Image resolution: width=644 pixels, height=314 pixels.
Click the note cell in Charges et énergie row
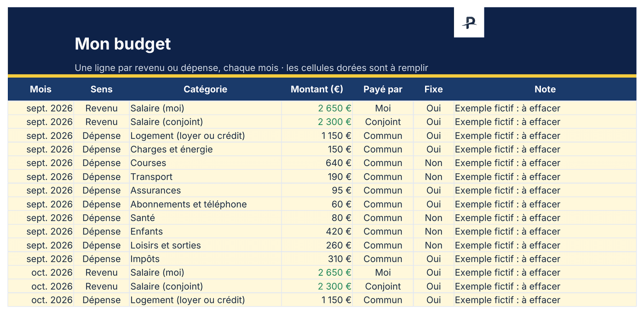coord(545,149)
